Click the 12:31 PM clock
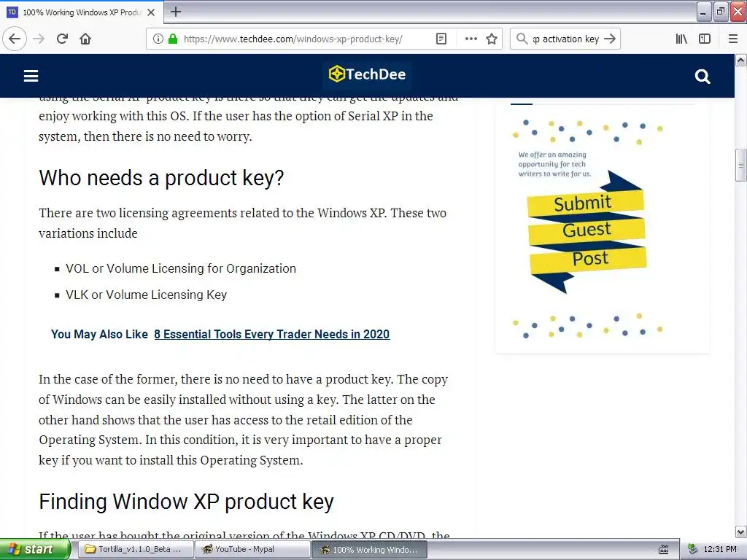This screenshot has height=560, width=747. 720,550
